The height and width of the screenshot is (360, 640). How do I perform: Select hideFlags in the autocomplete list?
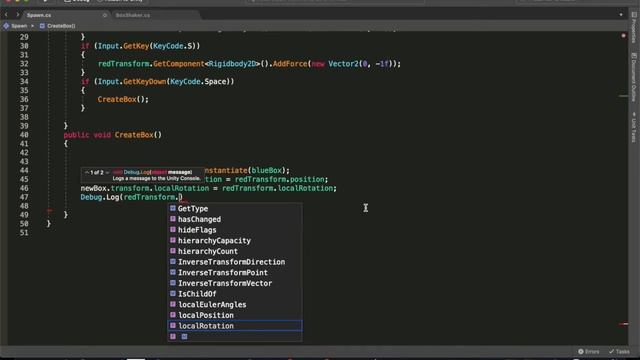[235, 230]
